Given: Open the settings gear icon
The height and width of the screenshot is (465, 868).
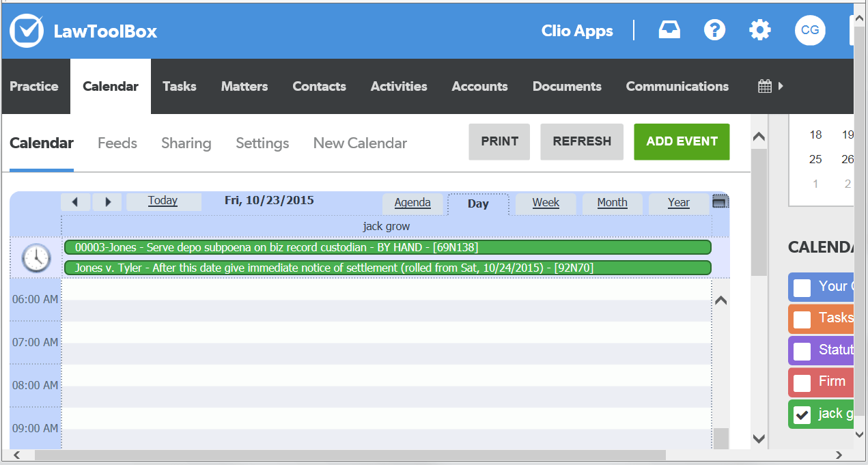Looking at the screenshot, I should pyautogui.click(x=759, y=29).
